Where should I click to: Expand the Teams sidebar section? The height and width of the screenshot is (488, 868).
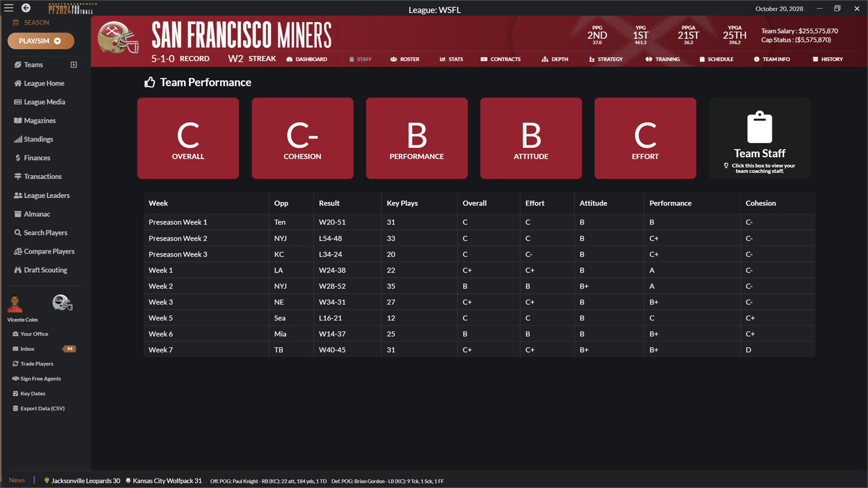coord(73,64)
